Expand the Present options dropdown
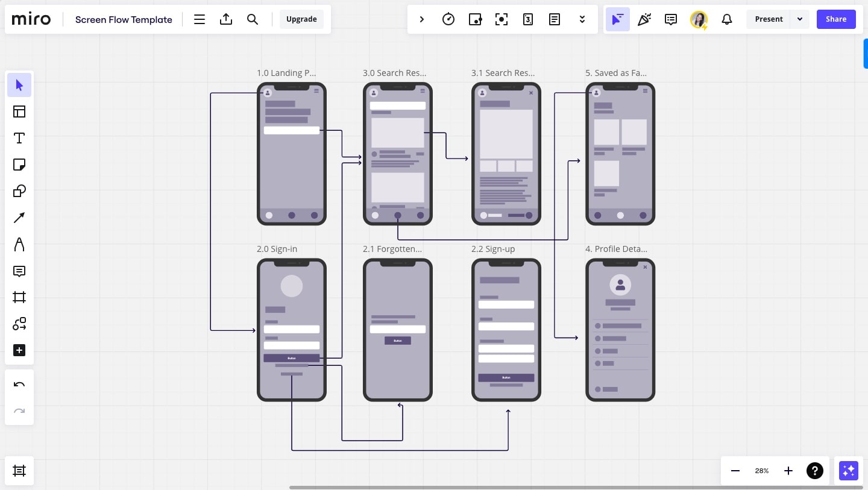 (800, 19)
